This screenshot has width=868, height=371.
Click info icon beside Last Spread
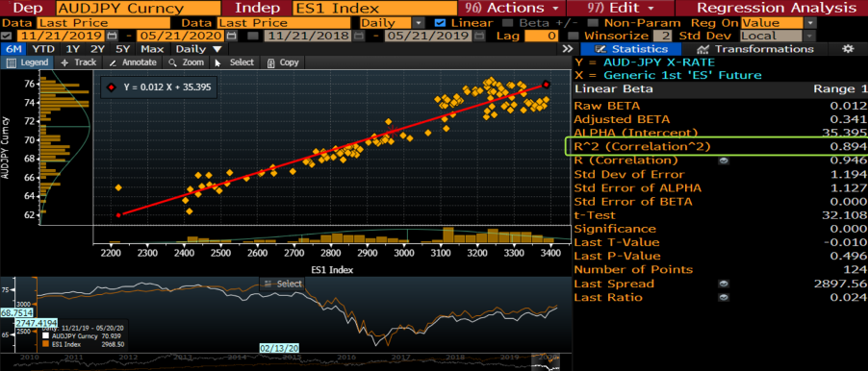pos(724,284)
